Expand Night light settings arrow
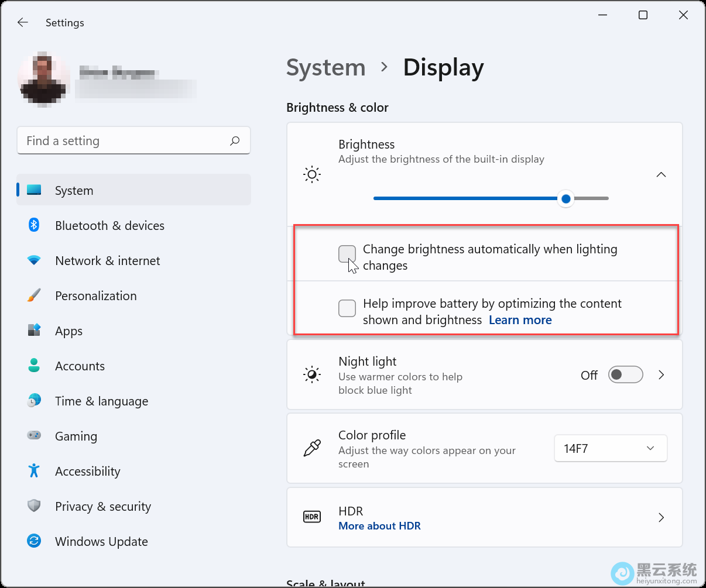 pyautogui.click(x=661, y=375)
